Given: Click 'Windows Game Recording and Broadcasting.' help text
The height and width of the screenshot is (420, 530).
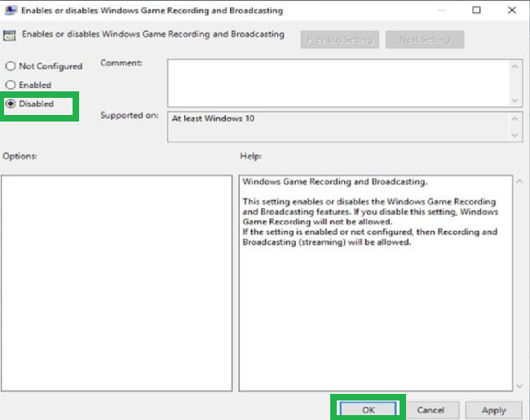Looking at the screenshot, I should 335,182.
